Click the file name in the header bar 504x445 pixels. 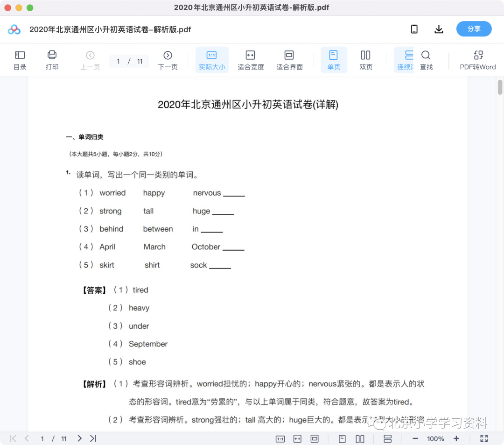click(x=110, y=29)
